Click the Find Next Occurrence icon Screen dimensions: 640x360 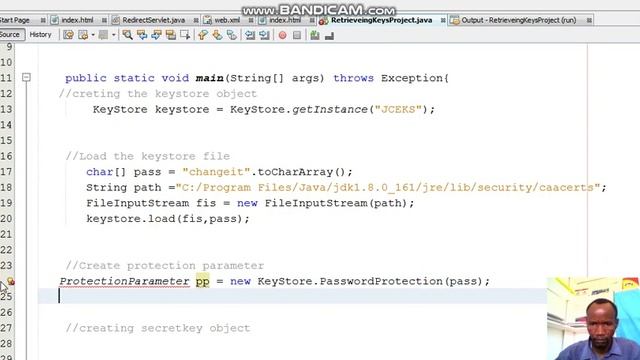tap(156, 35)
